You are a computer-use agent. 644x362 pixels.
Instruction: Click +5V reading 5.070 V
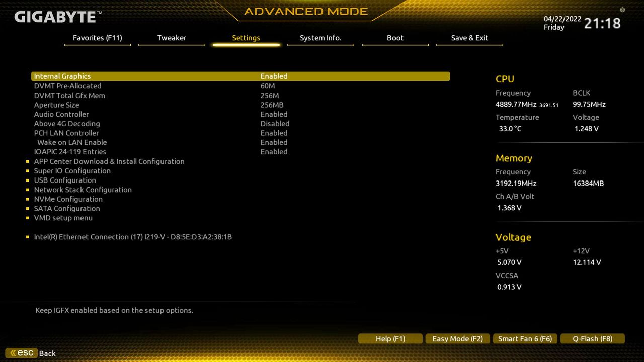point(510,262)
